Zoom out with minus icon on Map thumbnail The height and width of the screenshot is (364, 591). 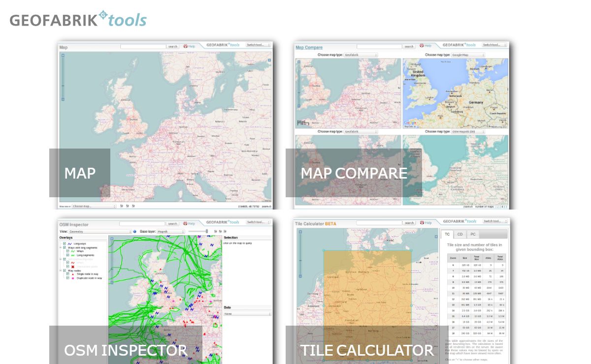pos(63,99)
